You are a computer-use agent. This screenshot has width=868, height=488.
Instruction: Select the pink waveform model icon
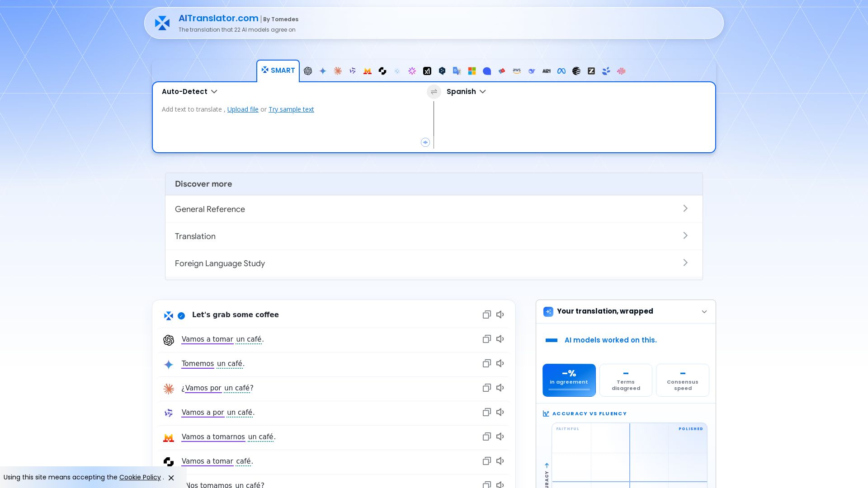point(621,71)
